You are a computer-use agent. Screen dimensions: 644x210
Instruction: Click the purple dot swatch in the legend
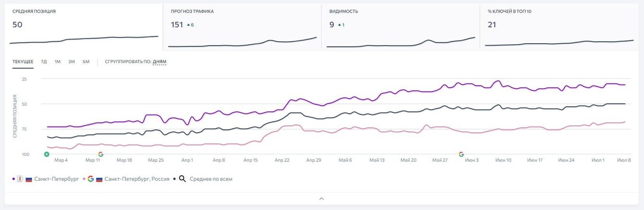[13, 179]
